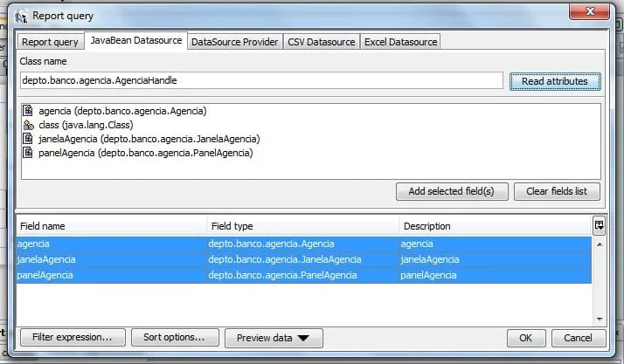Click the agencia attribute icon in list
The image size is (624, 364).
tap(27, 111)
